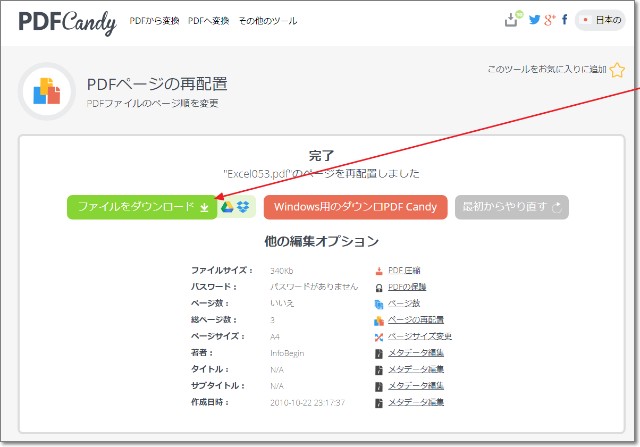Screen dimensions: 640x447
Task: Click the PDF圧縮 compress icon
Action: click(x=378, y=270)
